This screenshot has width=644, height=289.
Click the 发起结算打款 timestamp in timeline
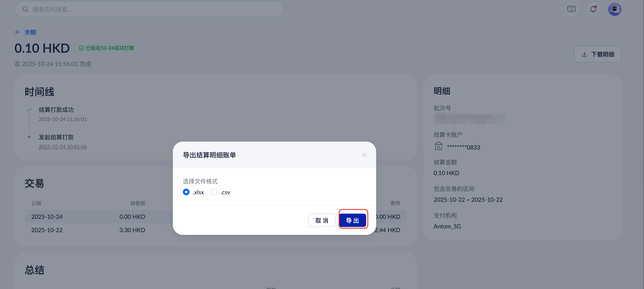pyautogui.click(x=62, y=147)
